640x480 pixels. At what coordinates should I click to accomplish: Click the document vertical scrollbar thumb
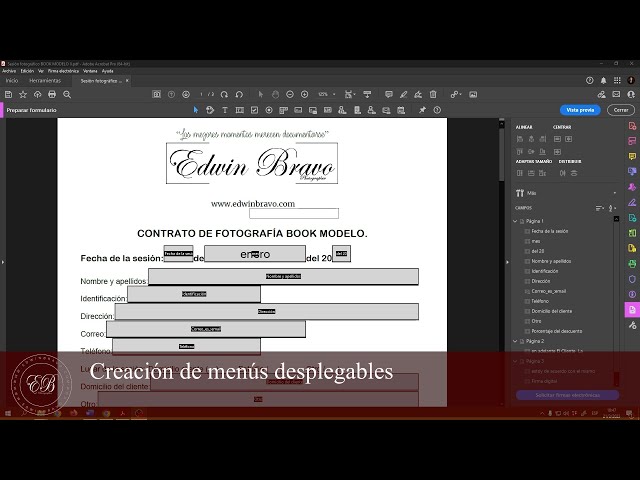point(502,155)
